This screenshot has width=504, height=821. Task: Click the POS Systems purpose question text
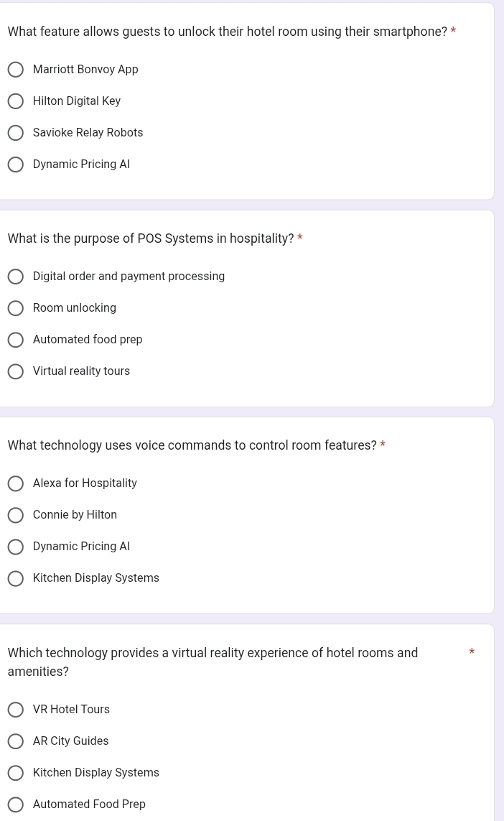[151, 238]
